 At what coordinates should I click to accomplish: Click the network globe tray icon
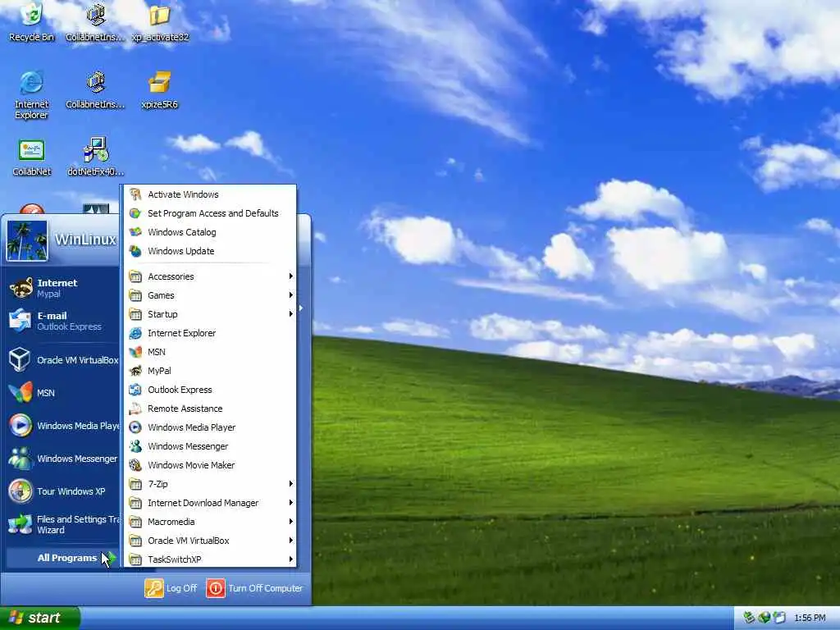click(x=765, y=618)
